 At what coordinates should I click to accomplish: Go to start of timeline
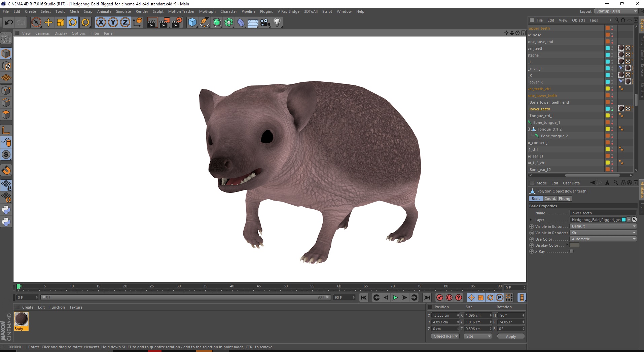[364, 297]
